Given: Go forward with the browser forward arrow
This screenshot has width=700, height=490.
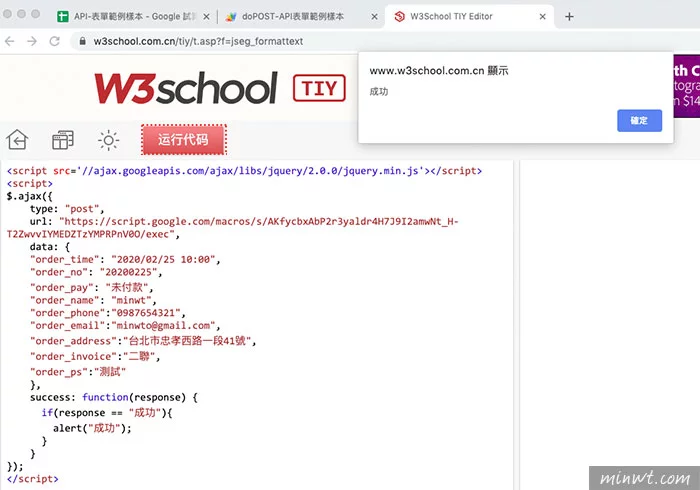Looking at the screenshot, I should point(32,42).
